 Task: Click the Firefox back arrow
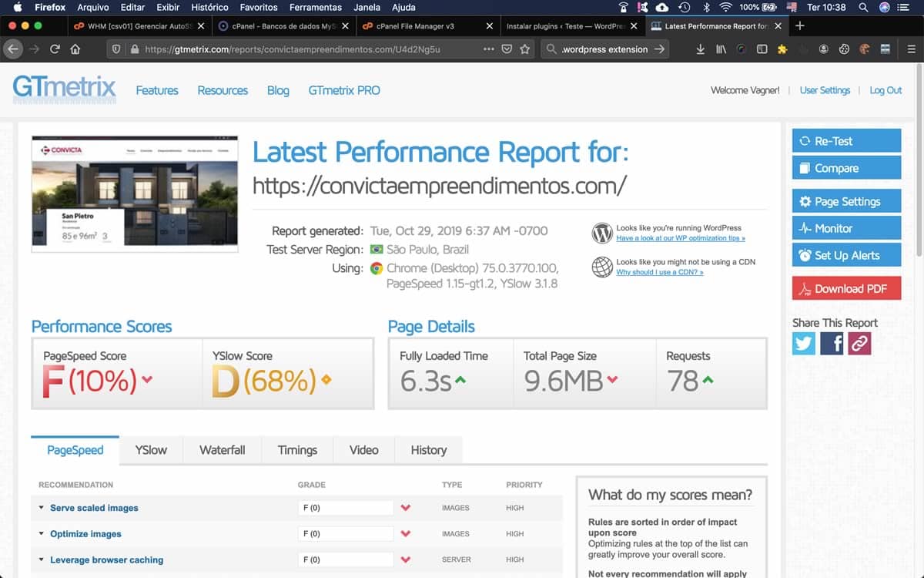[12, 49]
